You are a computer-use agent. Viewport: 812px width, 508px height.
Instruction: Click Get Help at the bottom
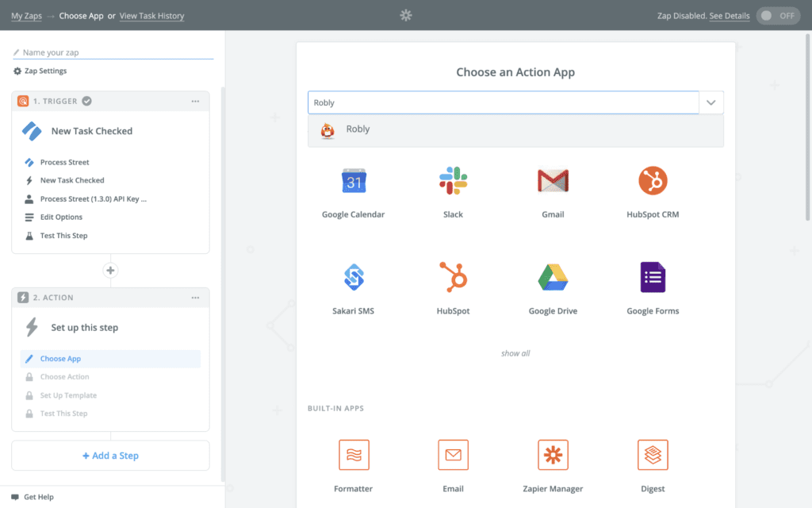coord(32,497)
